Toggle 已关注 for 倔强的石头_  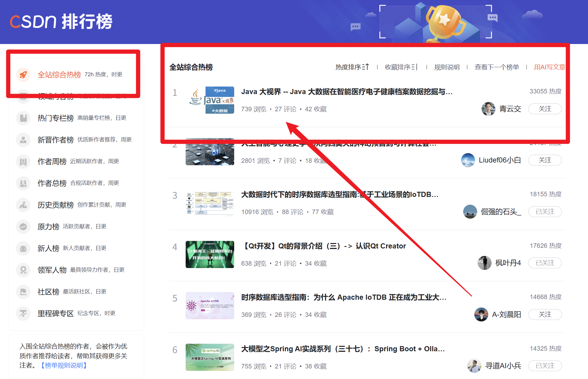pos(545,212)
